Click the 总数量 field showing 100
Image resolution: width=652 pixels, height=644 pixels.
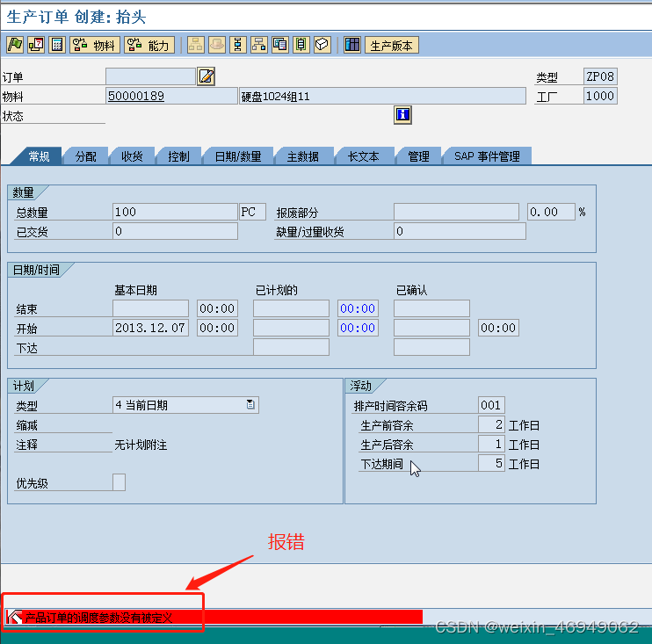(x=175, y=212)
